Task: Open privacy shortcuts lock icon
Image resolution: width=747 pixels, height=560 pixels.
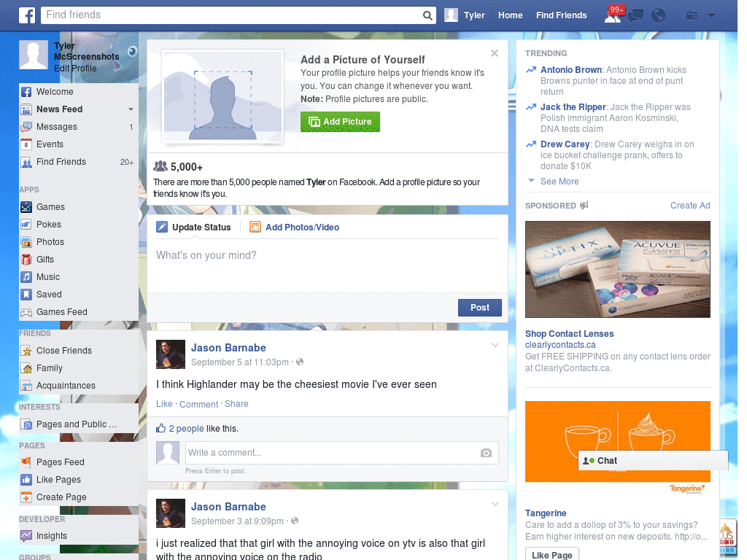Action: [692, 16]
